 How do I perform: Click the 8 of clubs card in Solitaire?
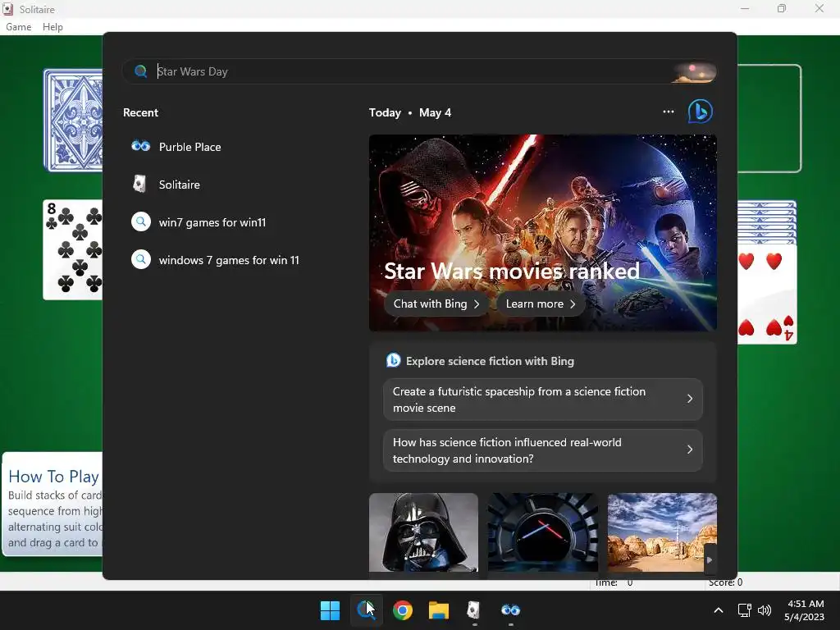point(73,249)
